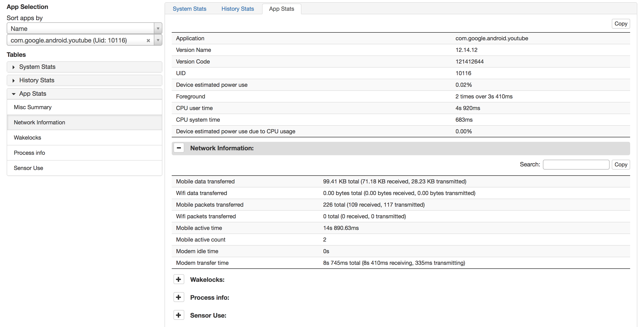Collapse the Network Information section minus icon

(x=179, y=148)
